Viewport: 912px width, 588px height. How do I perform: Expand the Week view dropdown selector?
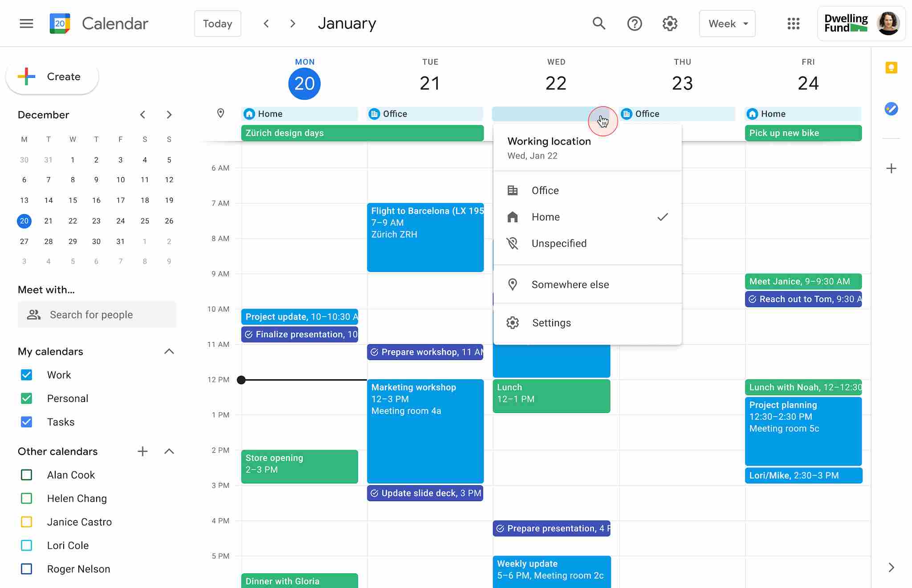[x=727, y=23]
